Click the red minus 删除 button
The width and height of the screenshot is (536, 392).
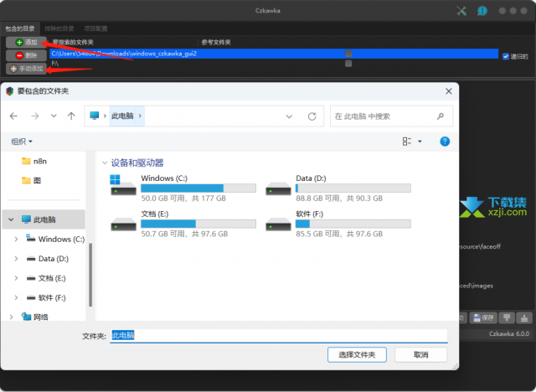click(26, 55)
